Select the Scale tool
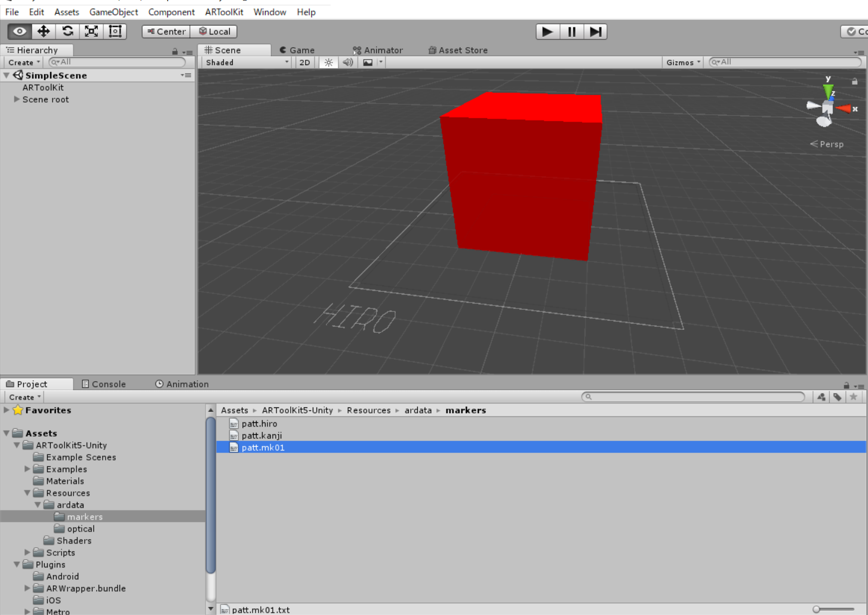Screen dimensions: 868x615 (91, 32)
